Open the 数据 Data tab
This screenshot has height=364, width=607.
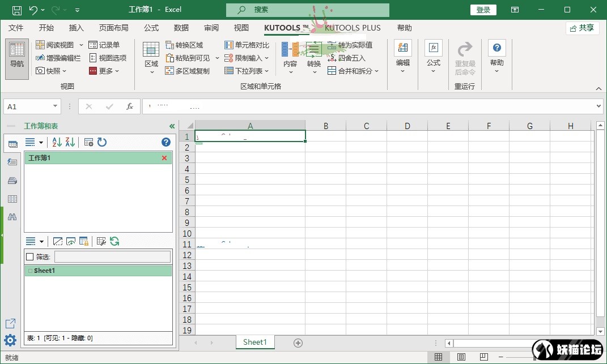pos(181,28)
